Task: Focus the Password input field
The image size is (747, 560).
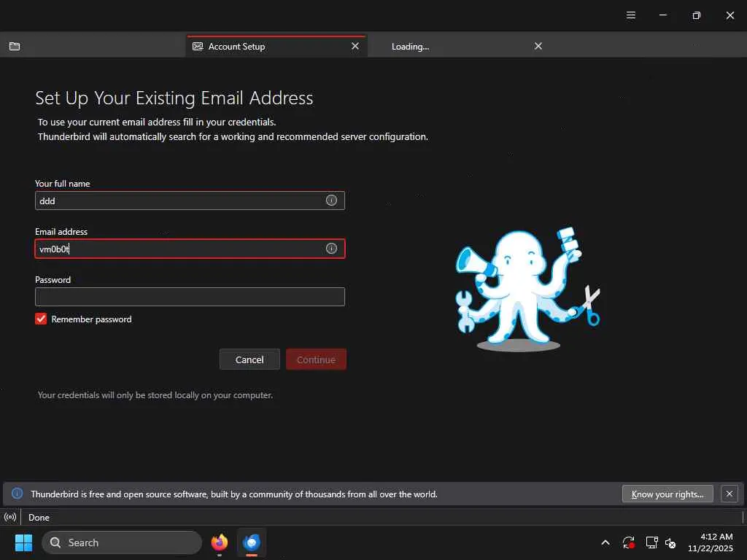Action: pos(190,297)
